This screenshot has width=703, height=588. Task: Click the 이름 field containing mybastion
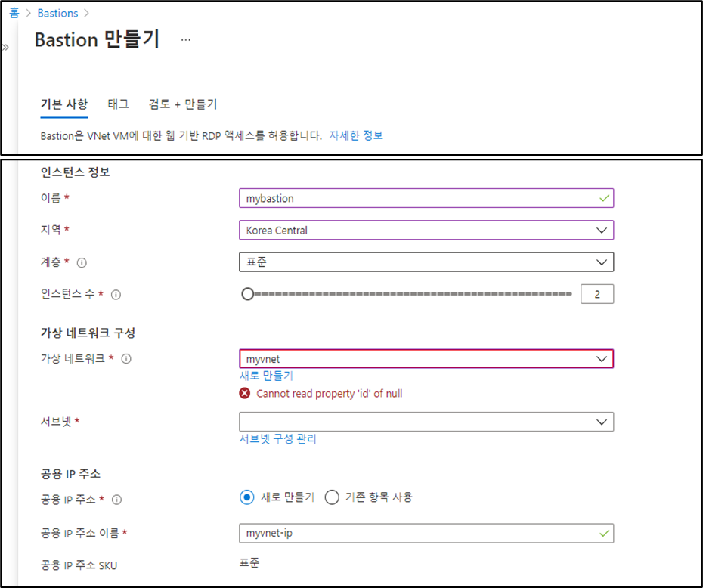(426, 198)
